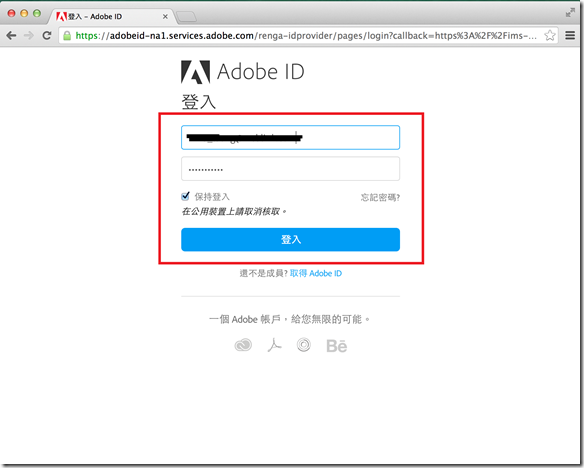Screen dimensions: 584x468
Task: Click the address bar URL
Action: tap(305, 36)
